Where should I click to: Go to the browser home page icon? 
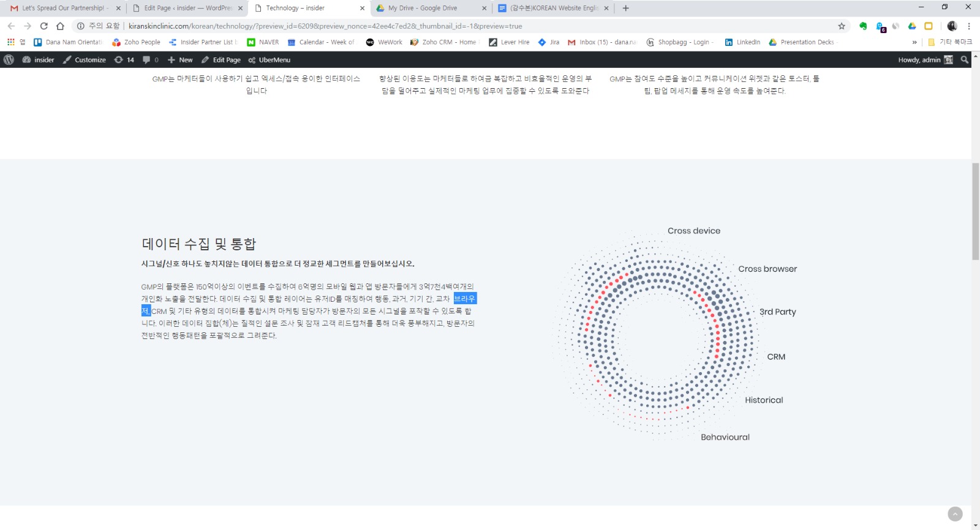coord(60,26)
